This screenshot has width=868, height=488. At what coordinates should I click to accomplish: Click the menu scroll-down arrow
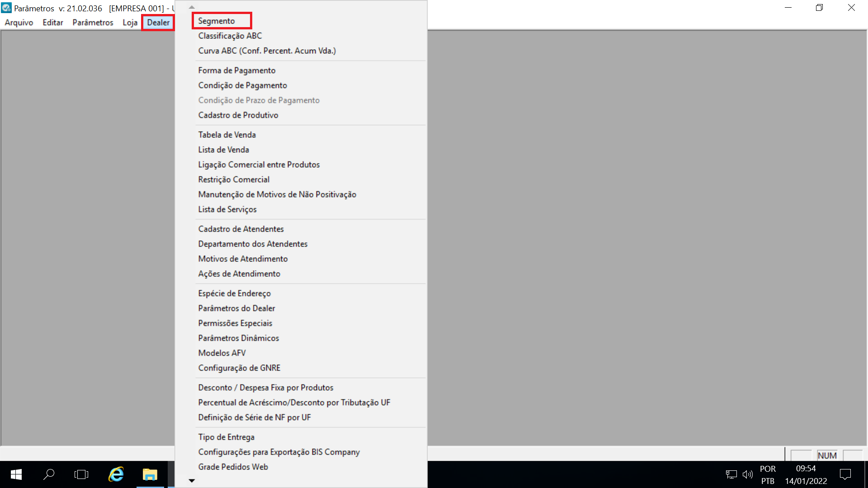(192, 481)
